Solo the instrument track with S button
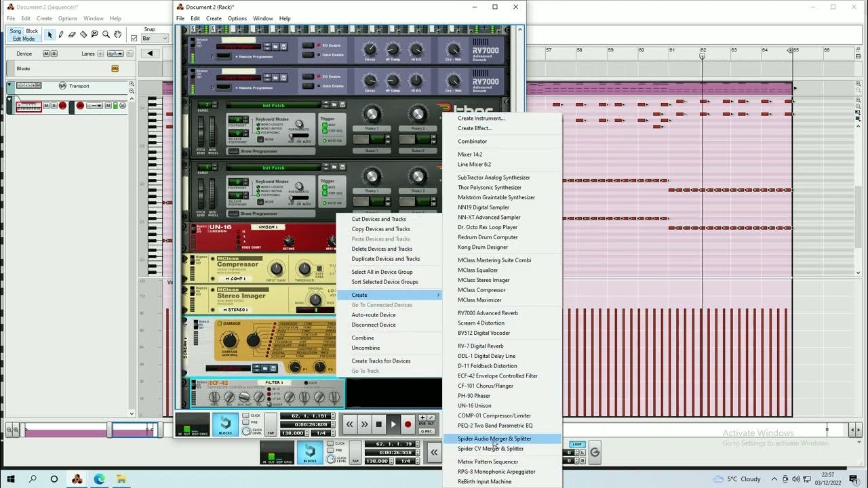The width and height of the screenshot is (868, 488). coord(54,106)
